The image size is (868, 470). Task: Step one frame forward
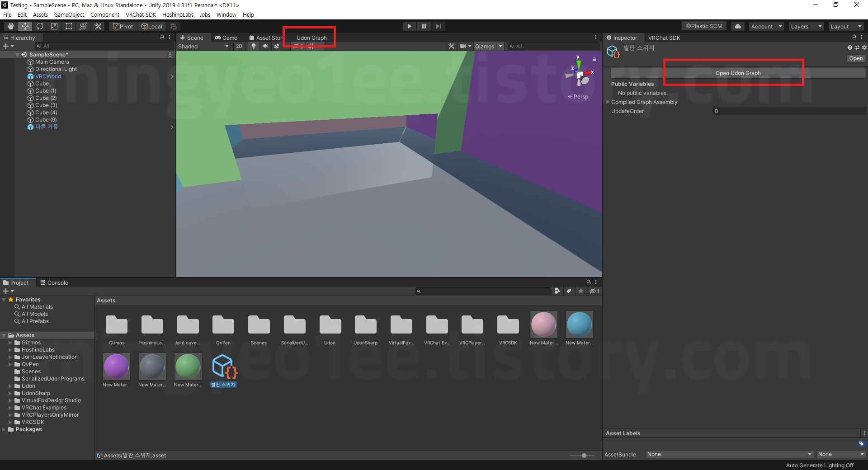(439, 26)
